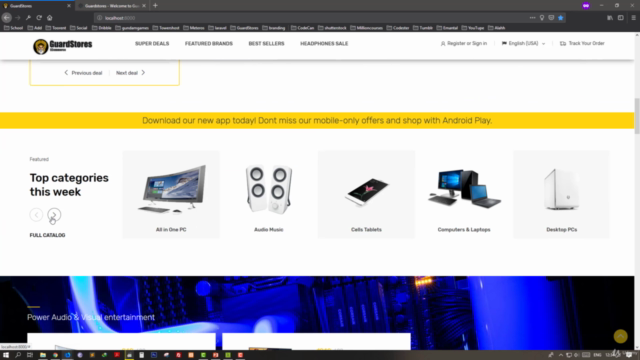This screenshot has width=640, height=360.
Task: Click the site info icon in address bar
Action: pyautogui.click(x=99, y=18)
